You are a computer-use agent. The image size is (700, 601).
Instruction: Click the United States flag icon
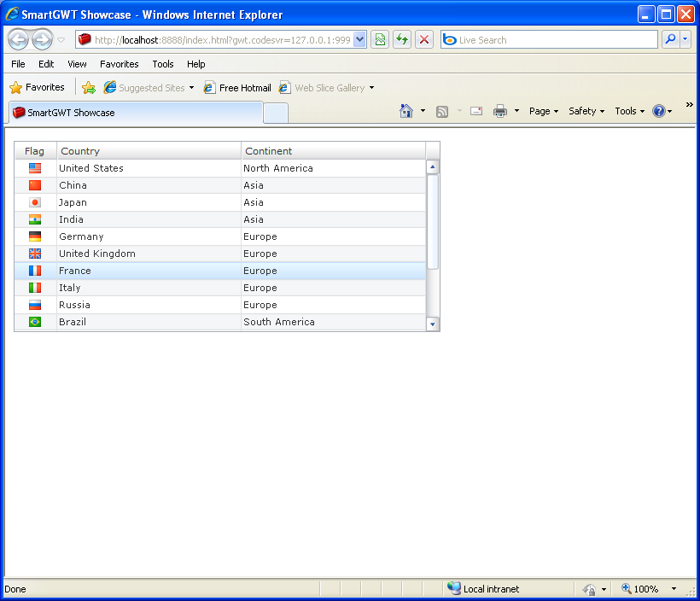[35, 168]
